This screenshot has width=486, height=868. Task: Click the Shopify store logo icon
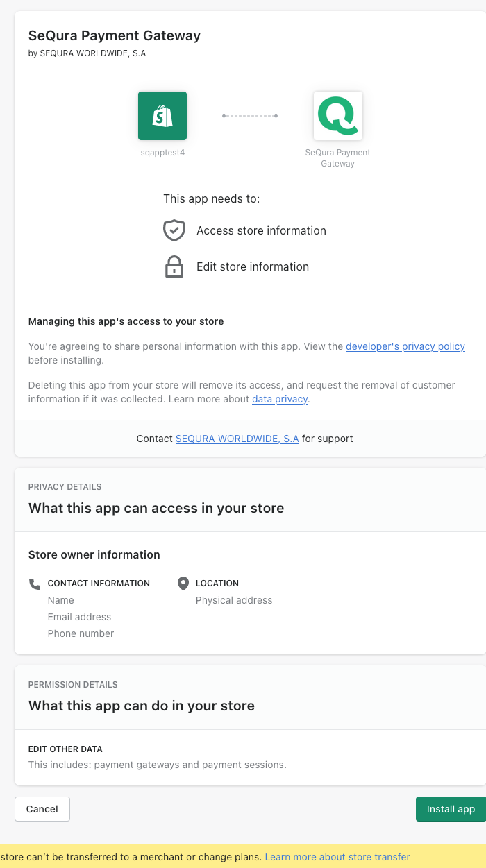coord(162,116)
